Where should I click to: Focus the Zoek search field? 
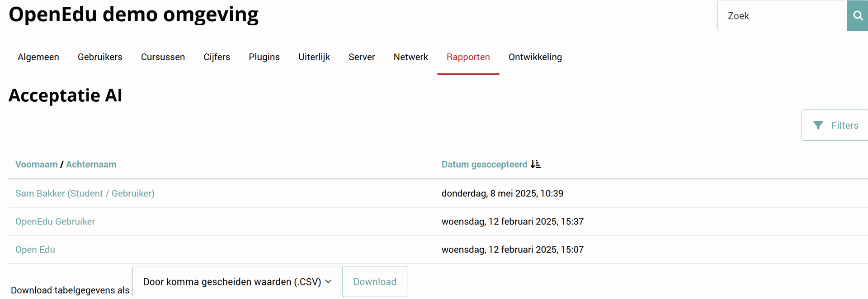(782, 16)
